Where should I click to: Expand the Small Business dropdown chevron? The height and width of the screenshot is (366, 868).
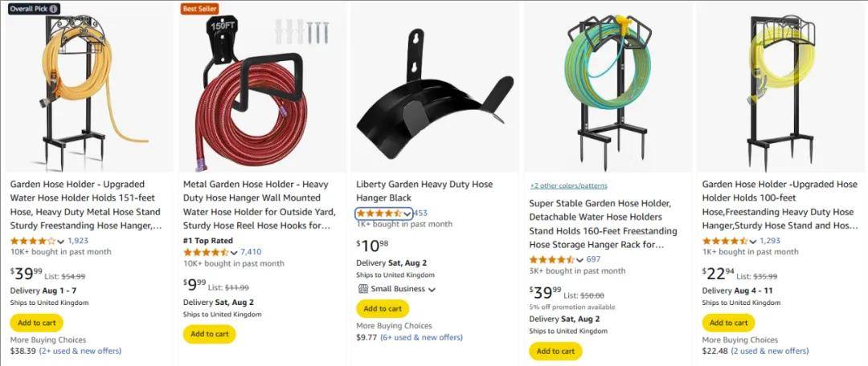click(x=432, y=290)
